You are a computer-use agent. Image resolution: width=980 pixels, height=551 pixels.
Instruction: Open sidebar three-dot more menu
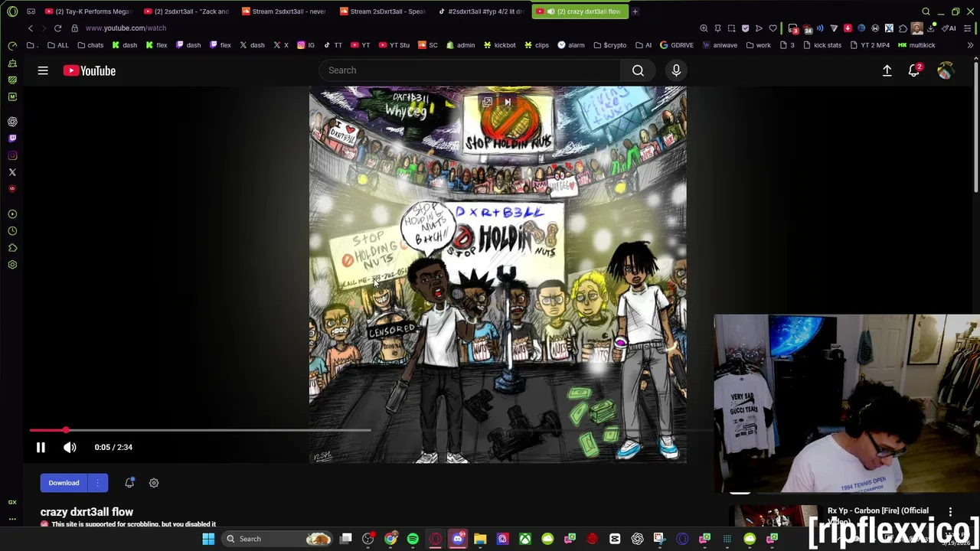click(x=12, y=520)
